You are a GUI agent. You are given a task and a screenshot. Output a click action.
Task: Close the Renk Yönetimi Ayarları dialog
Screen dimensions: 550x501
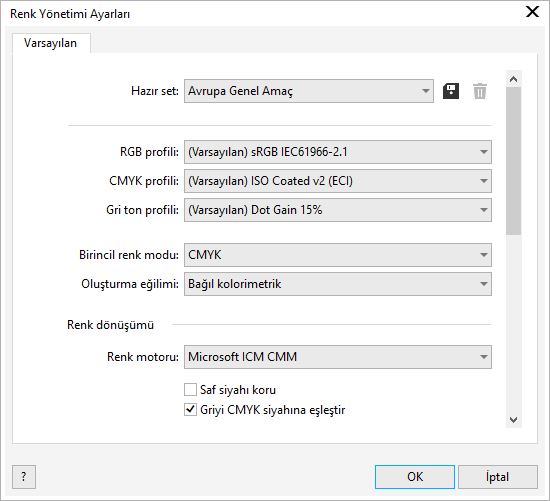pyautogui.click(x=532, y=12)
